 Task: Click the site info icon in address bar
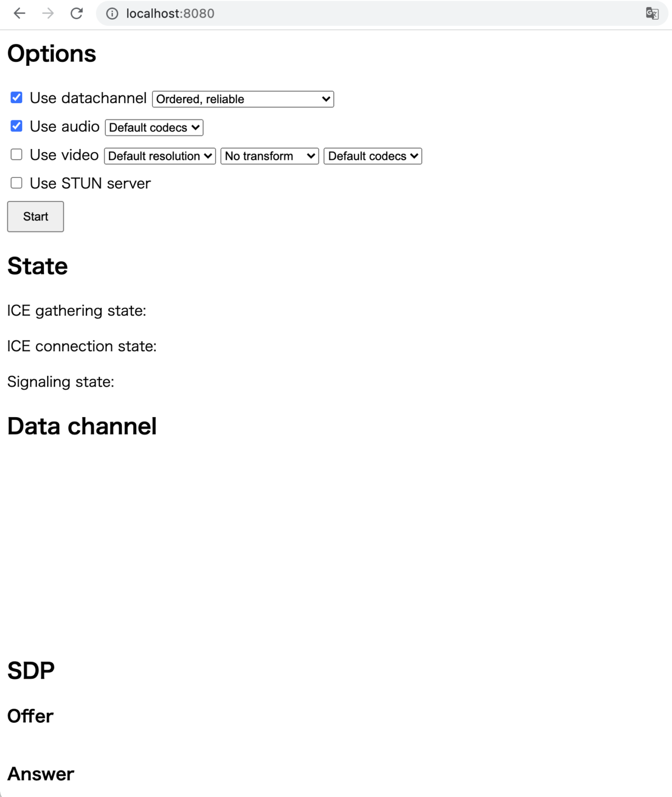point(112,13)
